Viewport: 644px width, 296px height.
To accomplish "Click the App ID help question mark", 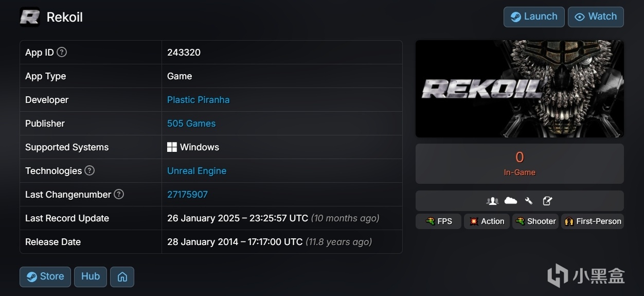I will (x=62, y=52).
